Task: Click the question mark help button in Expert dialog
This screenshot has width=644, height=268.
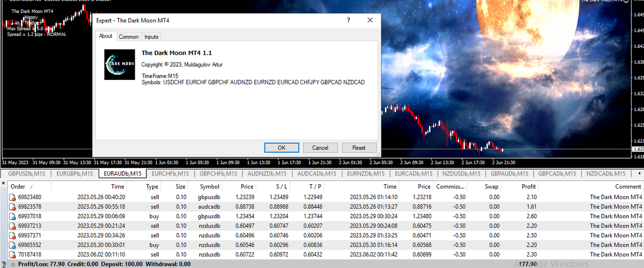Action: (348, 20)
